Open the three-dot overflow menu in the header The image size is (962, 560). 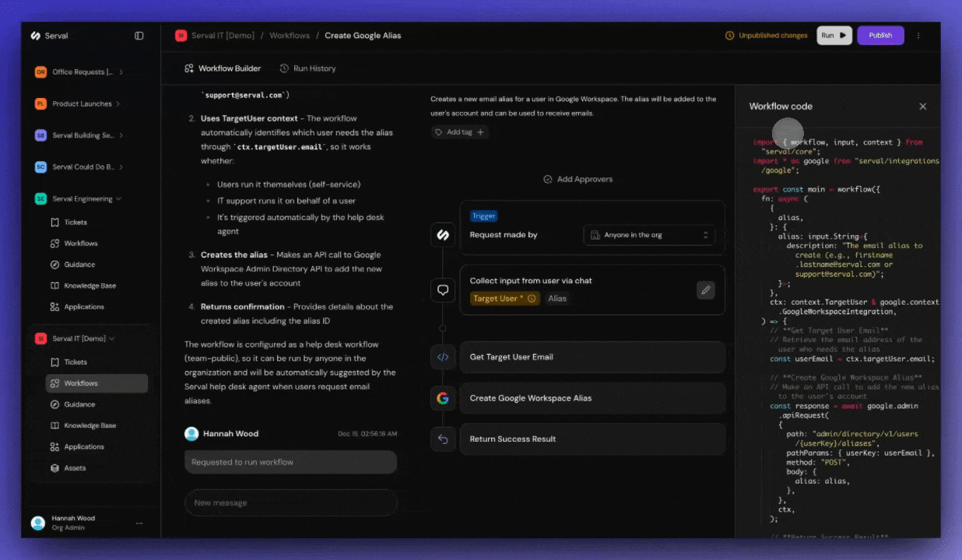(x=918, y=35)
